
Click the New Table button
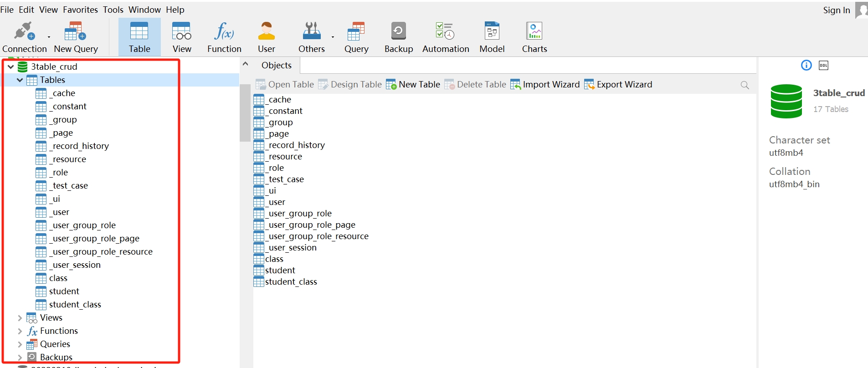click(413, 85)
